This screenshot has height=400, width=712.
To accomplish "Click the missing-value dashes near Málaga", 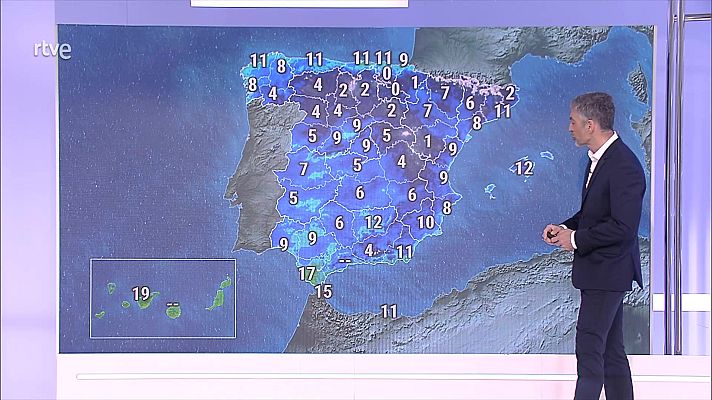I will [x=345, y=261].
